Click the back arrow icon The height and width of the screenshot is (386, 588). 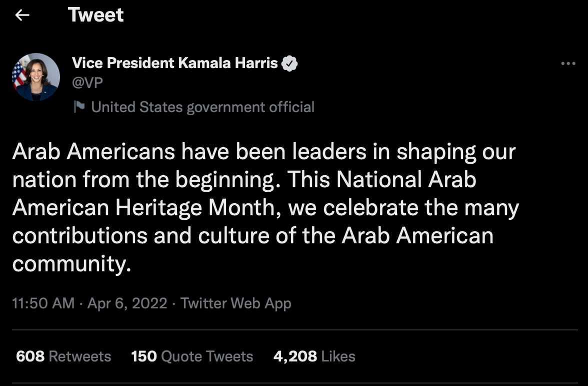point(22,16)
